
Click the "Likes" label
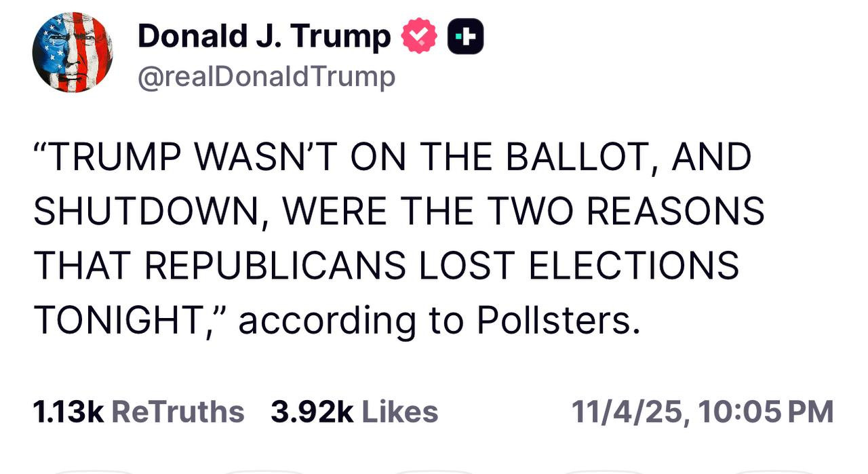tap(400, 412)
